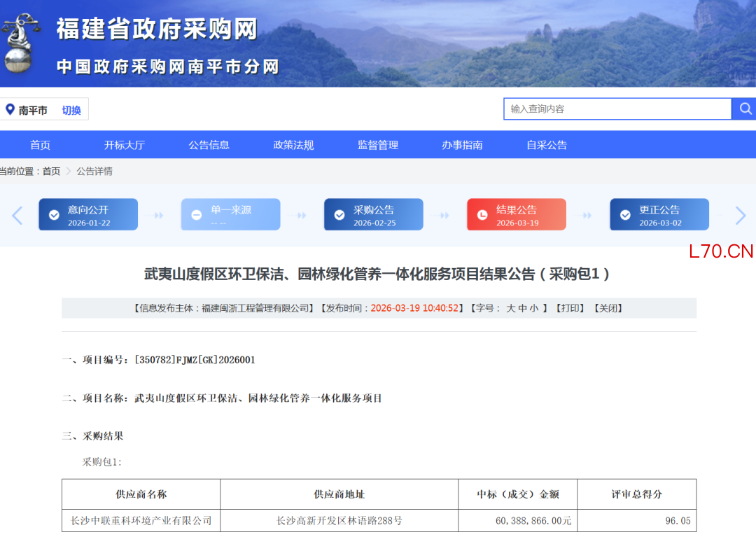This screenshot has width=756, height=544.
Task: Click the 输入查询内容 search input field
Action: point(616,109)
